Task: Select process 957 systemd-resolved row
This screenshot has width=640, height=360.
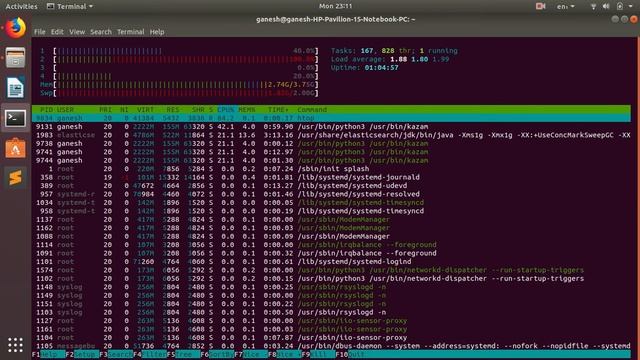Action: (331, 194)
